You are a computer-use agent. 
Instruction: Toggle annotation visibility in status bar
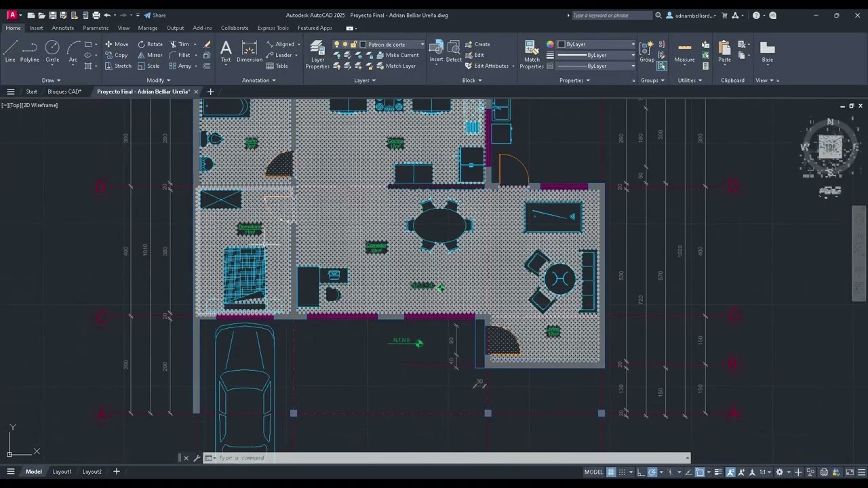pos(730,472)
